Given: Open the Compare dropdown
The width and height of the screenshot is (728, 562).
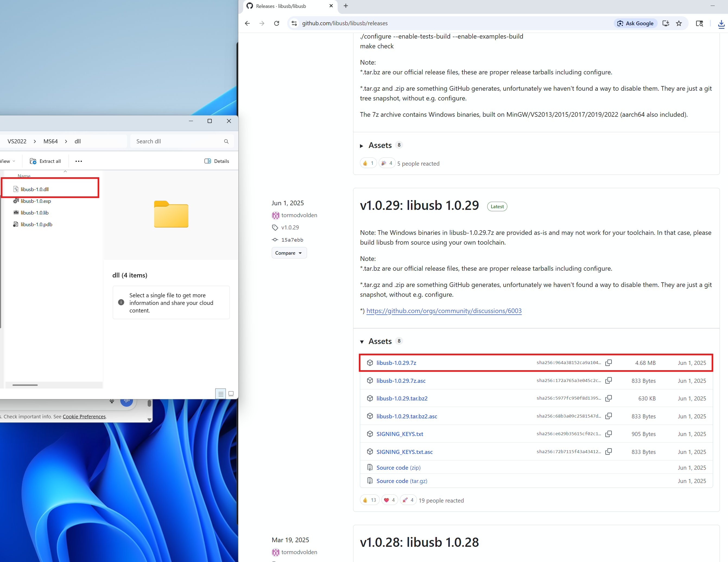Looking at the screenshot, I should (289, 253).
